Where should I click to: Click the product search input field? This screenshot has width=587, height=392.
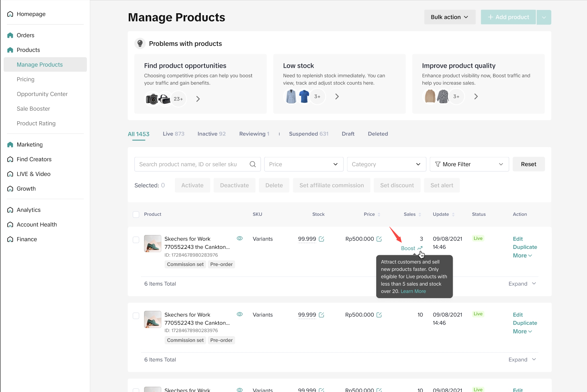pyautogui.click(x=192, y=164)
